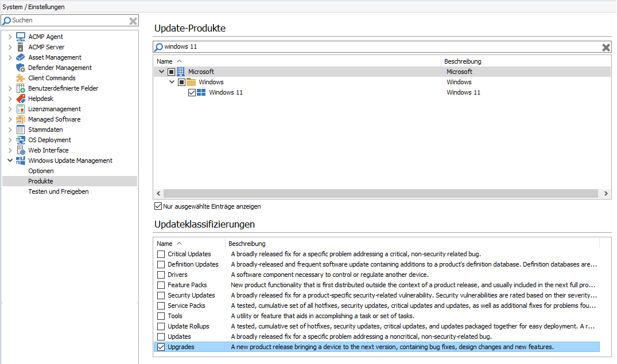Click the Windows folder icon in product tree
Screen dimensions: 617x364
[x=191, y=82]
